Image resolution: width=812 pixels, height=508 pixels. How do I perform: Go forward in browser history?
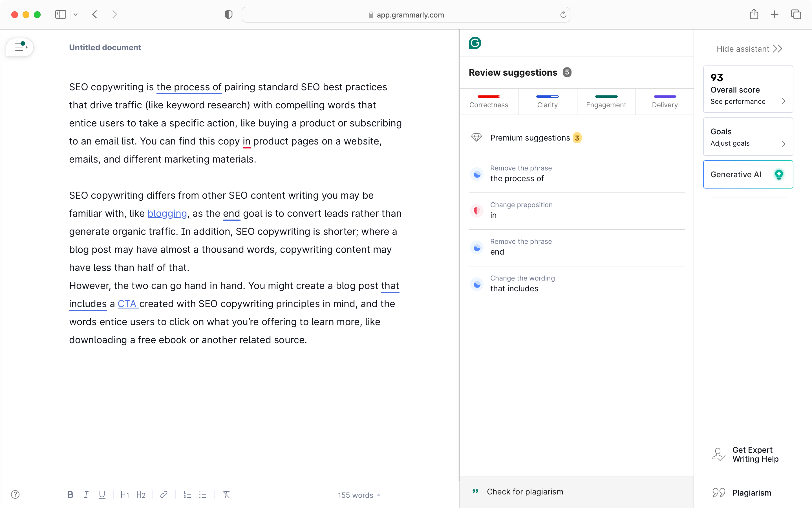click(114, 14)
